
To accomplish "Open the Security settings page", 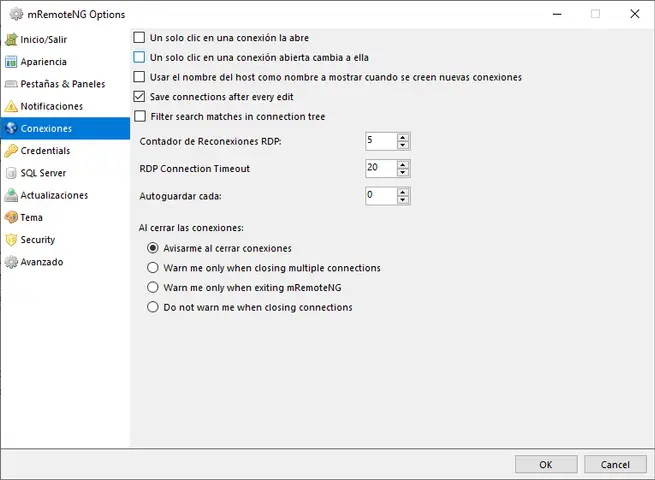I will [x=65, y=240].
